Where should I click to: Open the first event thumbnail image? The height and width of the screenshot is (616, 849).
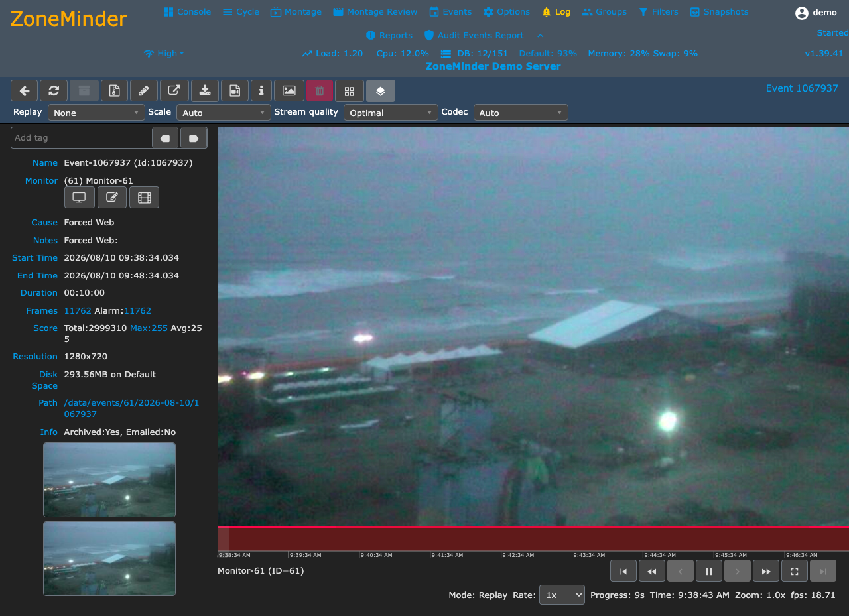tap(109, 479)
